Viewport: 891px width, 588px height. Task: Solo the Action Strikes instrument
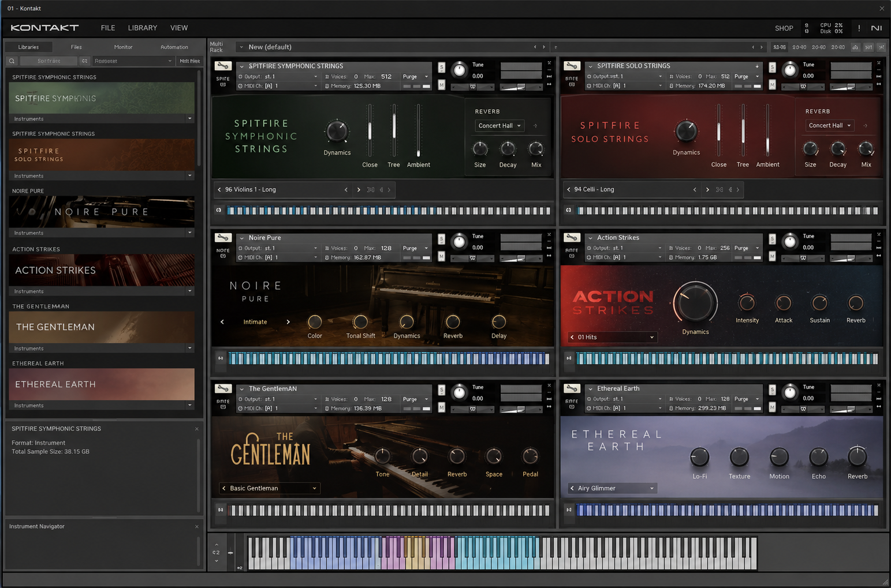click(x=772, y=239)
